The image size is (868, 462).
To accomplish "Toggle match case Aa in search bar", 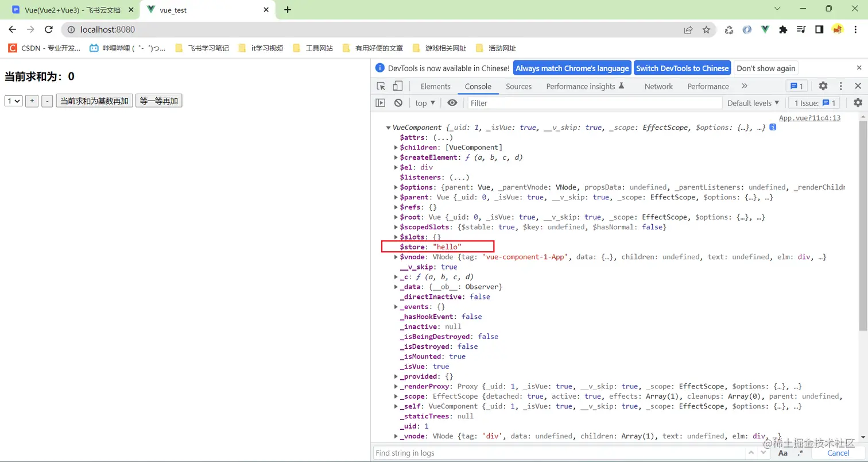I will click(783, 453).
